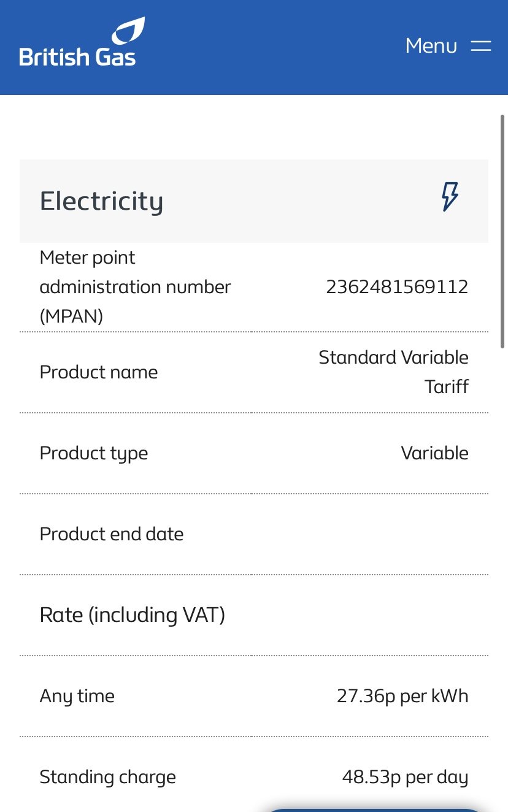Click the Rate (including VAT) heading
The width and height of the screenshot is (508, 812).
[x=132, y=615]
